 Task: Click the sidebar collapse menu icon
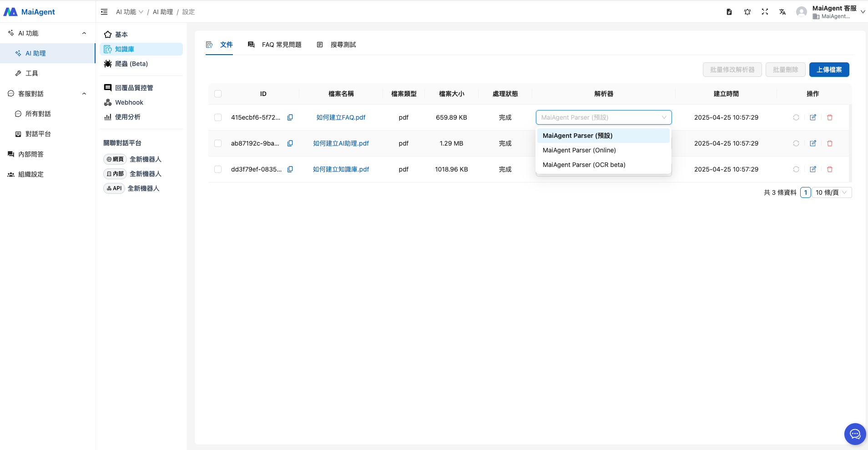coord(104,12)
